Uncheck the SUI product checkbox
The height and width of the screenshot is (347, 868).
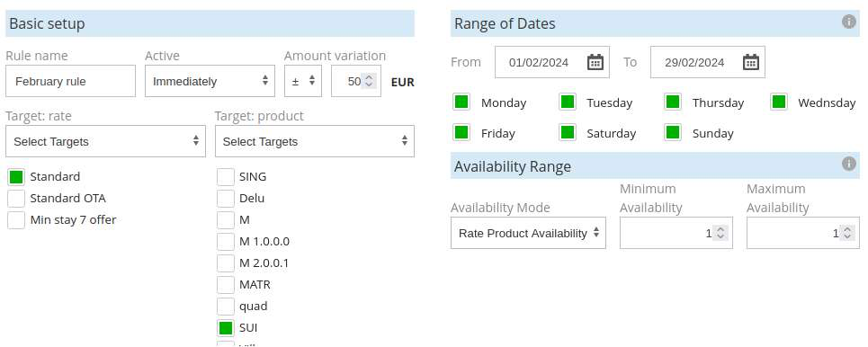[x=225, y=327]
